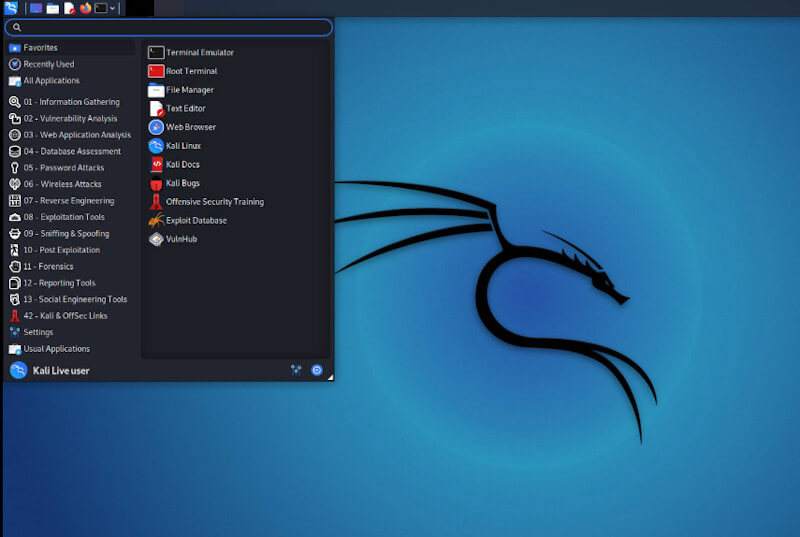Open 03 - Web Application Analysis category
800x537 pixels.
[71, 135]
